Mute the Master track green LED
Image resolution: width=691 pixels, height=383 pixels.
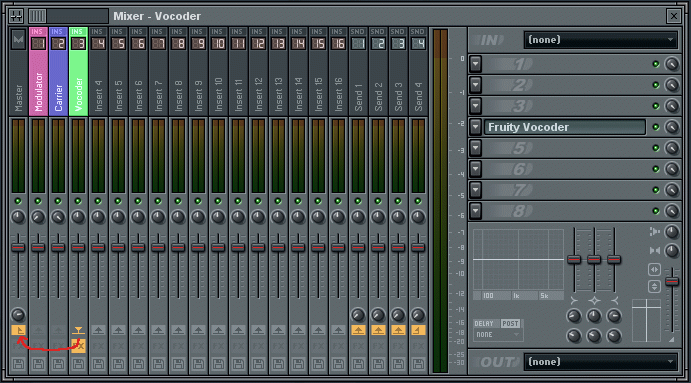(x=18, y=201)
